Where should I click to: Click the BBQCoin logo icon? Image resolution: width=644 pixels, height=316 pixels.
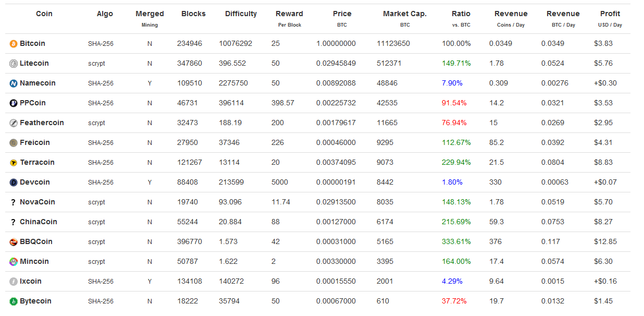14,242
